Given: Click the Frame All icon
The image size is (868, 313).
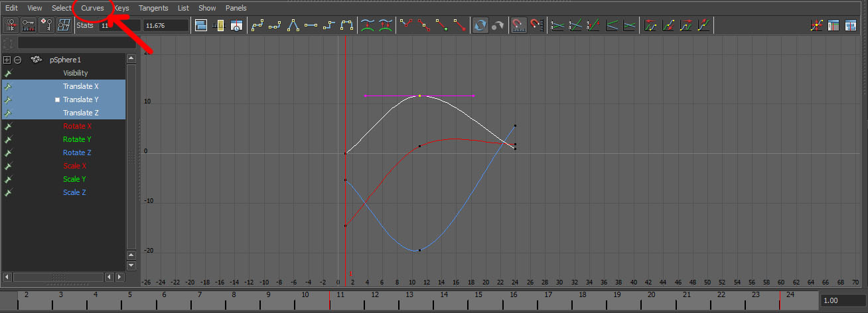Looking at the screenshot, I should 201,25.
